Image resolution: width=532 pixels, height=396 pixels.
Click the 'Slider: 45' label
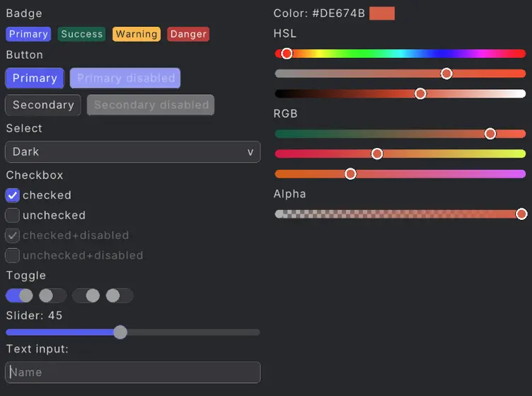tap(34, 315)
